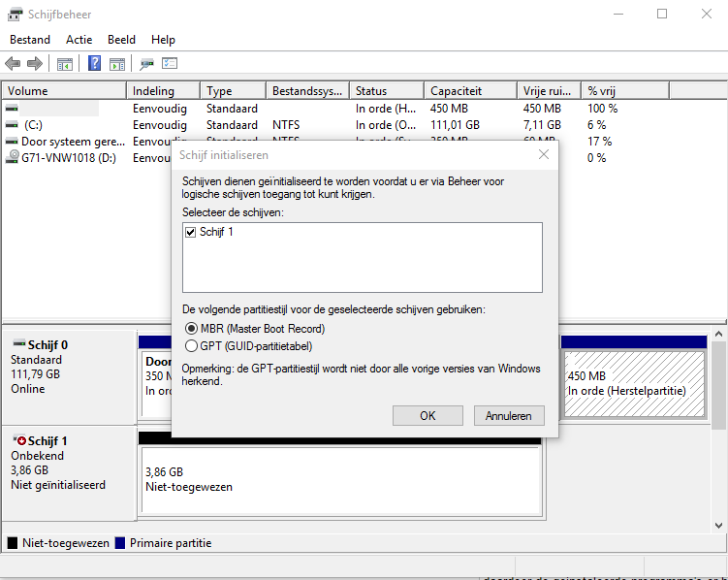Sort by Vrije rui... column header
This screenshot has width=728, height=580.
[x=550, y=90]
